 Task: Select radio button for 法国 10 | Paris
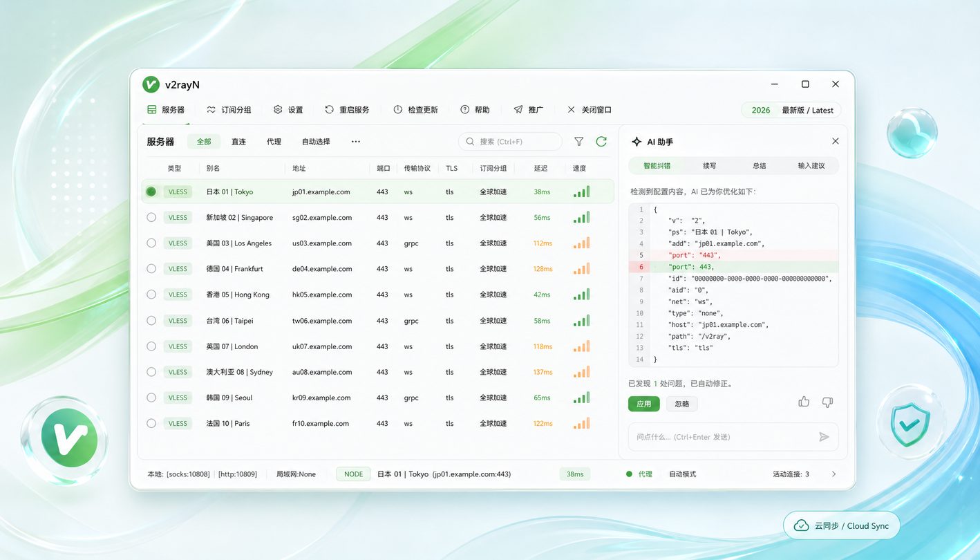tap(151, 423)
